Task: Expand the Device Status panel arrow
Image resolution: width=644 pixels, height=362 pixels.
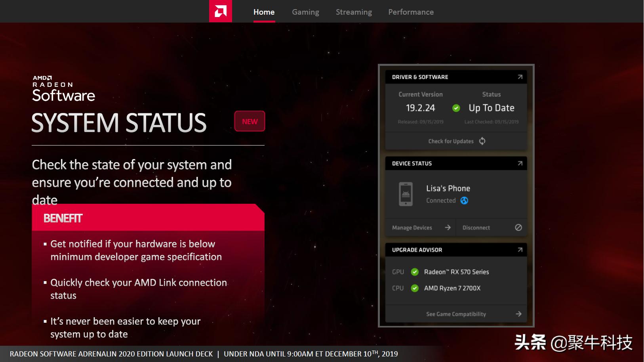Action: (520, 163)
